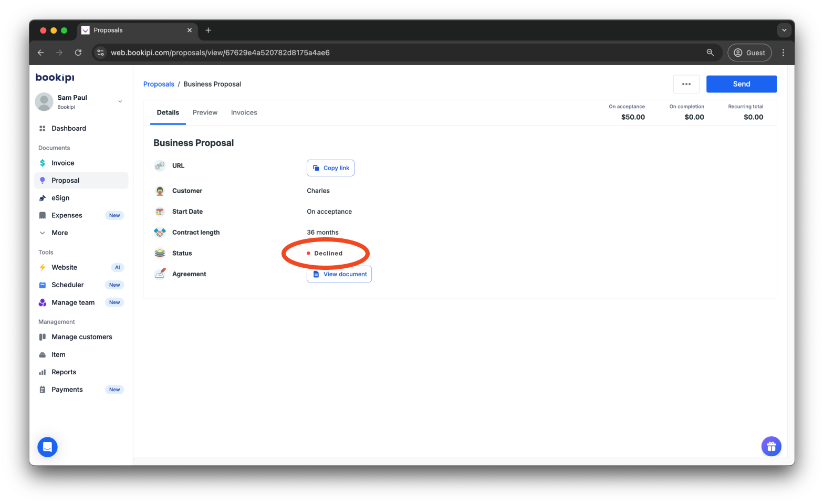824x504 pixels.
Task: Click the Agreement signing icon
Action: coord(160,274)
